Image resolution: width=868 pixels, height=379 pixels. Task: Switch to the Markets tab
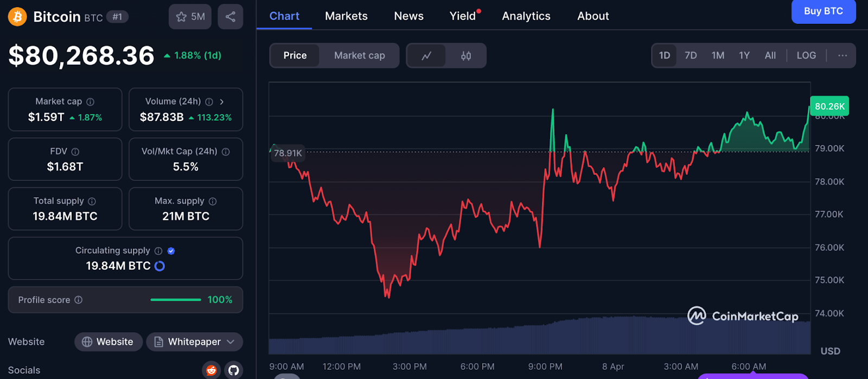tap(346, 16)
